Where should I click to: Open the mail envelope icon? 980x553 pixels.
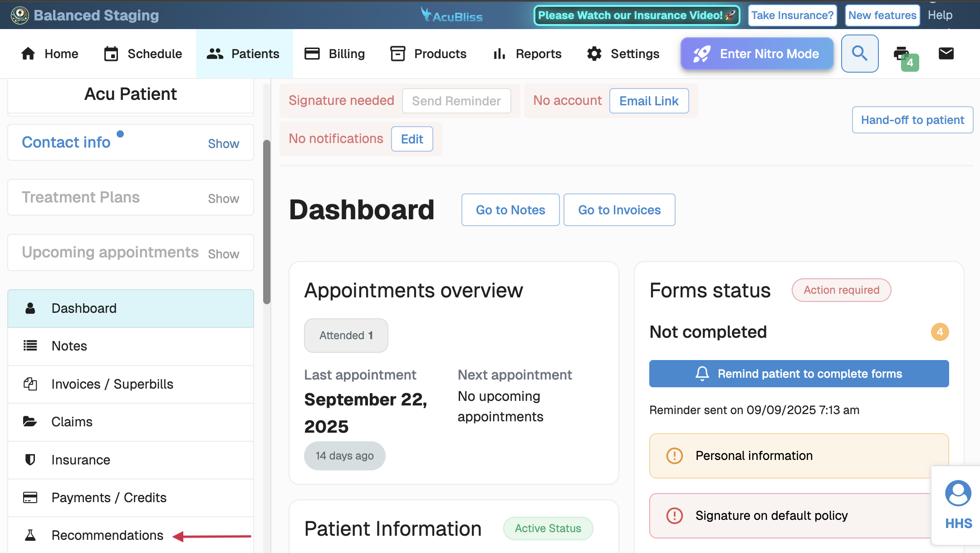[x=946, y=54]
